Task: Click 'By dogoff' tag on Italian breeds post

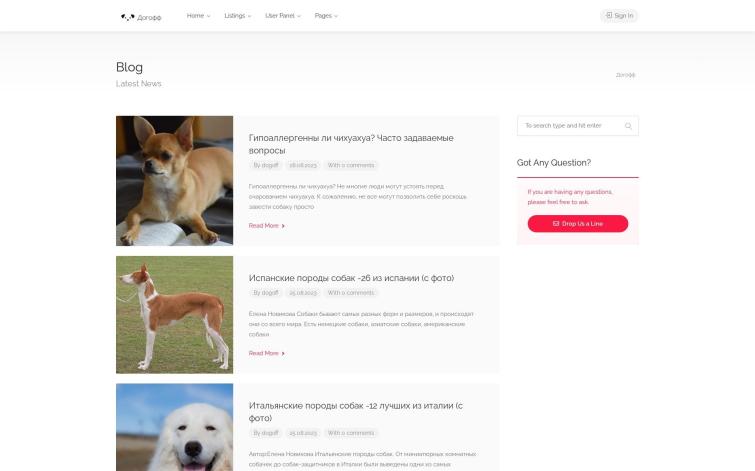Action: tap(266, 433)
